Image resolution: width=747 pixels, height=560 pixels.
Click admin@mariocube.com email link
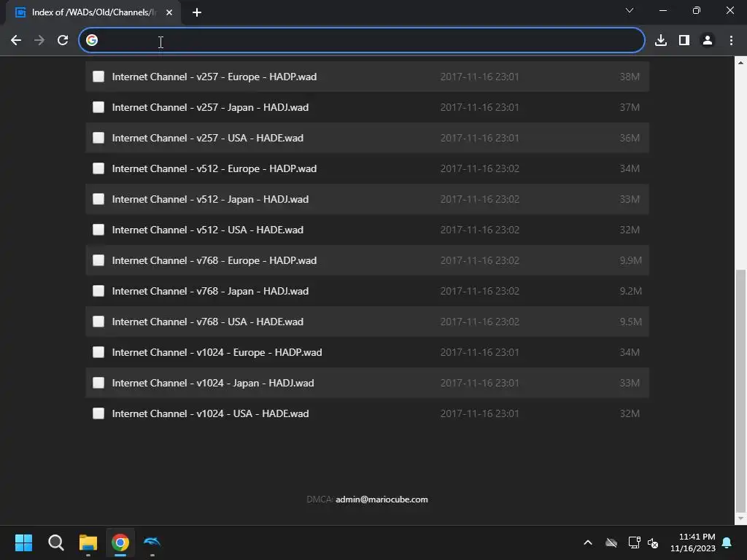pos(382,499)
